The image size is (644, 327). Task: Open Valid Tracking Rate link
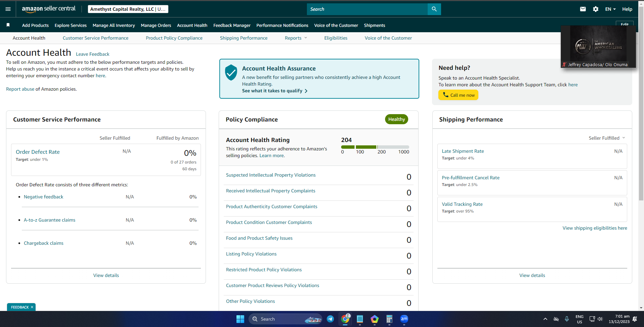[462, 204]
